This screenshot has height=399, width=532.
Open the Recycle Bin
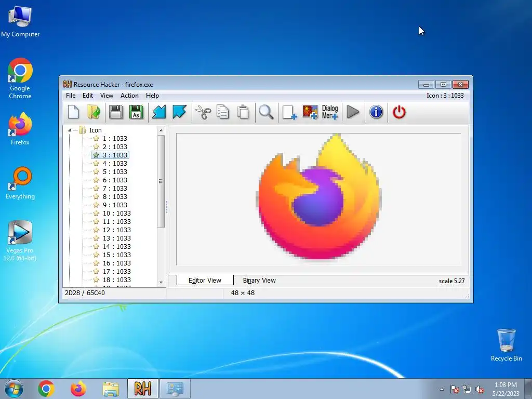[506, 345]
